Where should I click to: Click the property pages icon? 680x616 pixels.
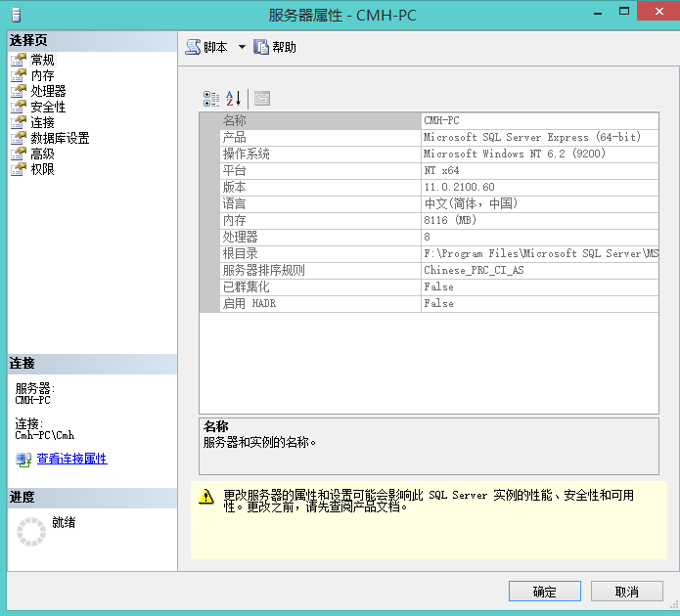click(261, 98)
